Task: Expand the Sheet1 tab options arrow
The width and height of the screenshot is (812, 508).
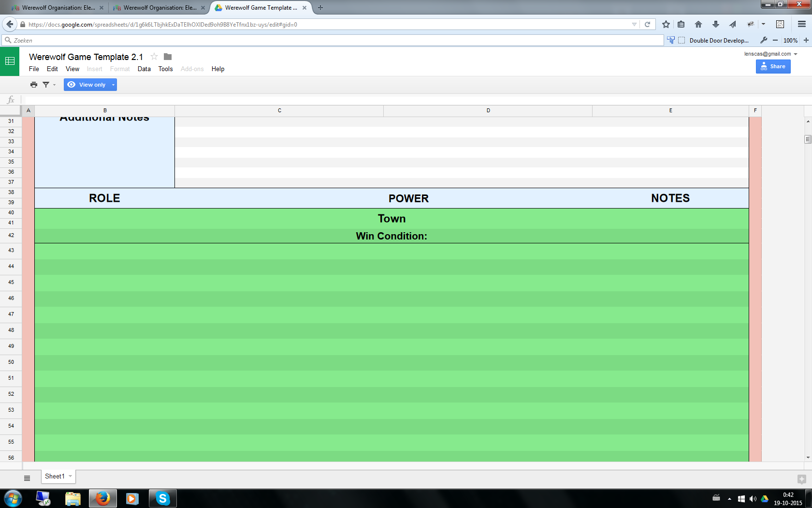Action: [71, 476]
